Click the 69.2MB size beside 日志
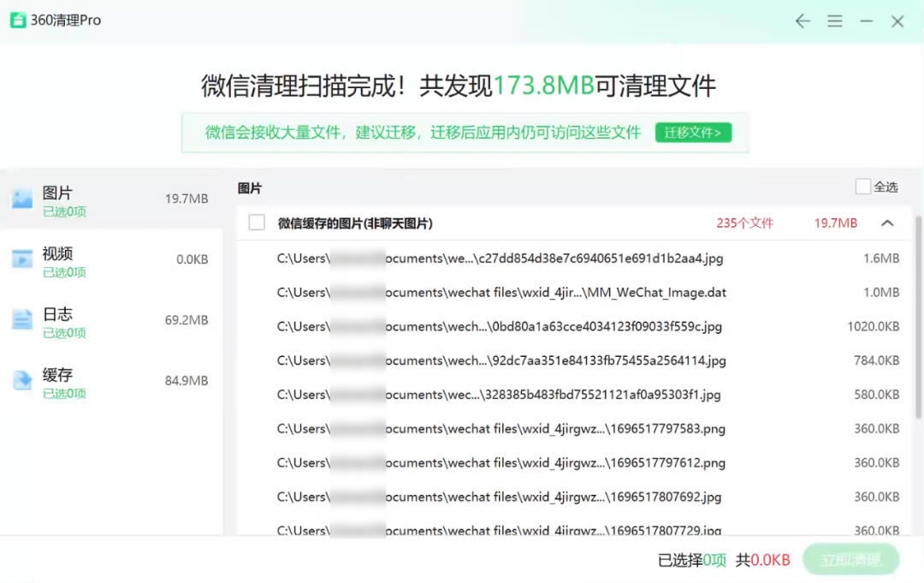 click(187, 320)
